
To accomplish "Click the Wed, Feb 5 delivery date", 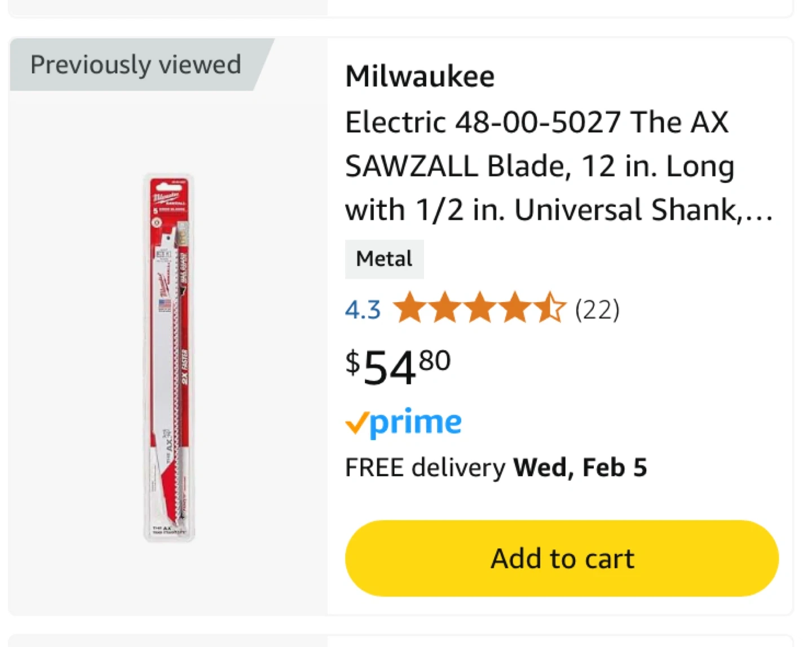I will [x=580, y=468].
